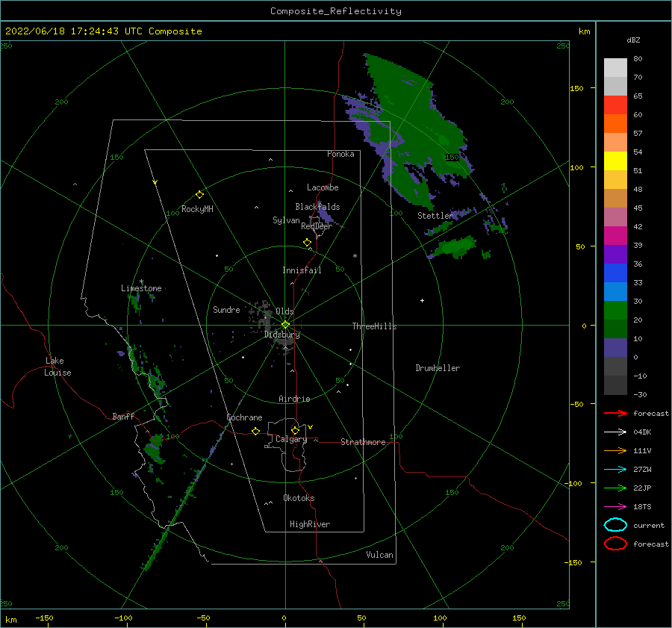
Task: Click the RedDeer city label
Action: [317, 226]
